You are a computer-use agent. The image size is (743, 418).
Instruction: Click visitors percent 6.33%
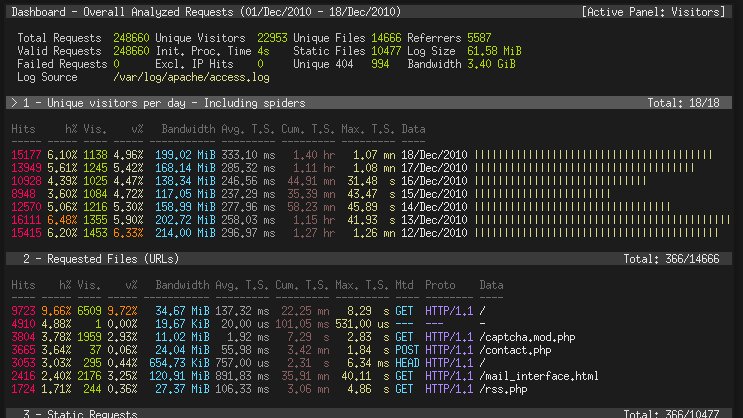tap(128, 233)
